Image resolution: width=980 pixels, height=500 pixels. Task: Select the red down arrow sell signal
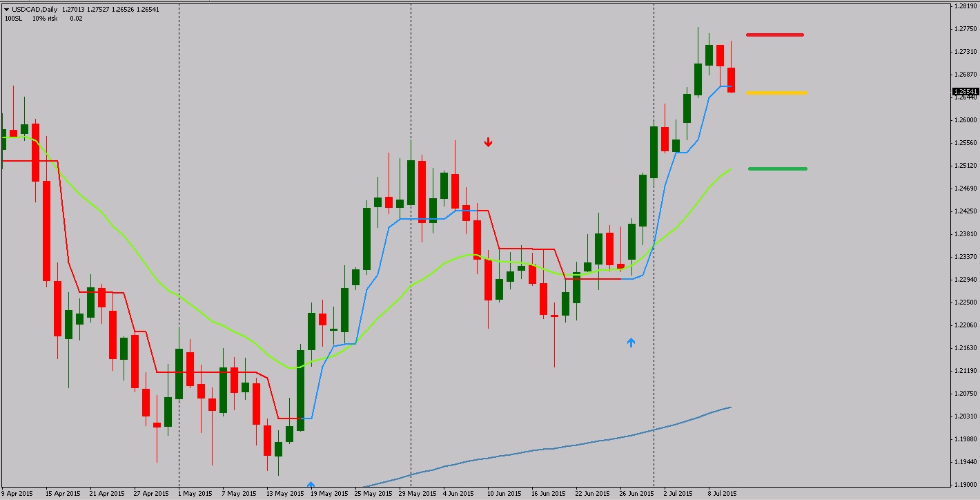(x=488, y=142)
